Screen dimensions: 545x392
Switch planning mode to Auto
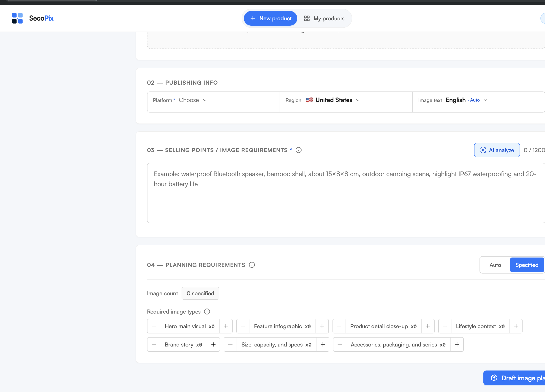coord(495,265)
